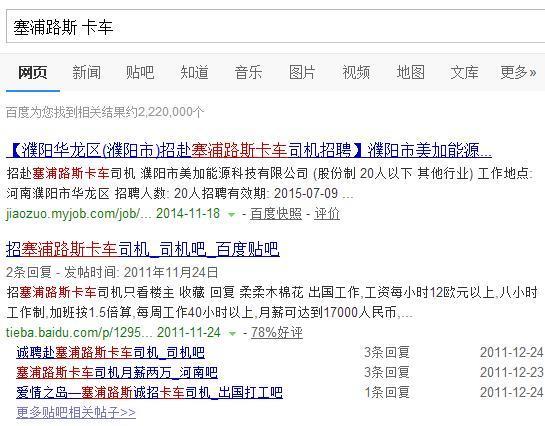Expand dropdown arrow after date 2011-11-24

coord(232,334)
